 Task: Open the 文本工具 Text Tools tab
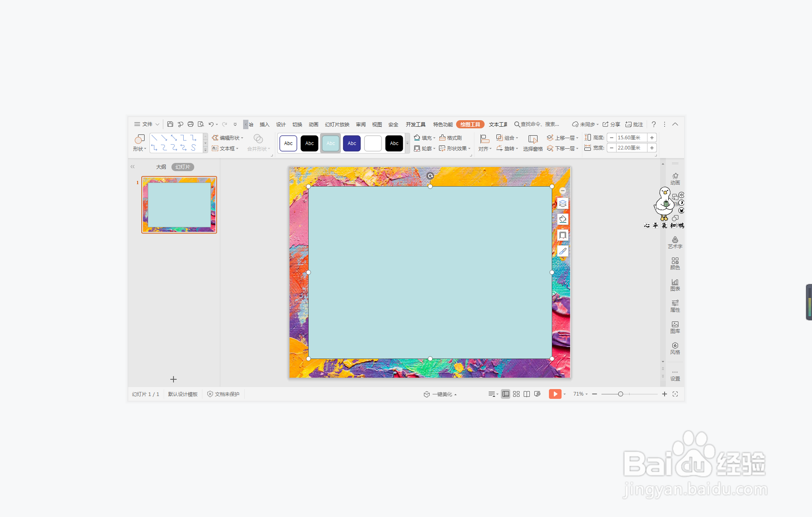pos(498,125)
